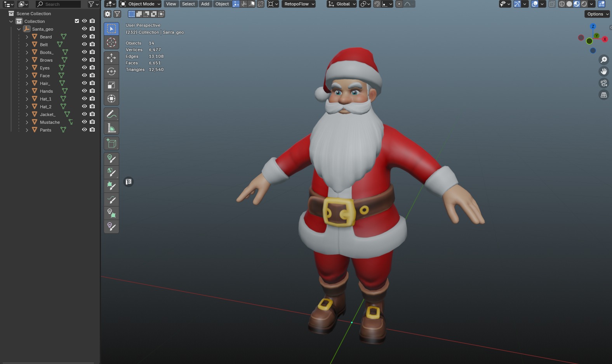Open the shading options dropdown arrow
The width and height of the screenshot is (612, 364).
point(591,4)
